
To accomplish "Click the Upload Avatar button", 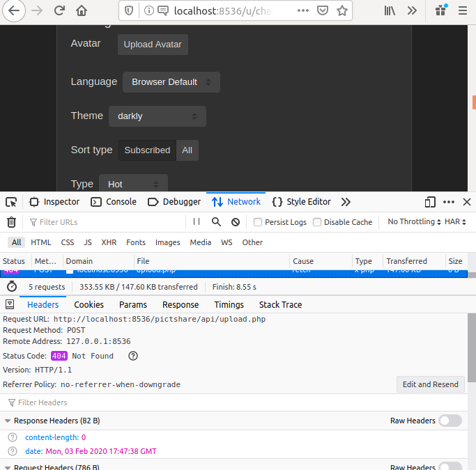I will pyautogui.click(x=153, y=45).
